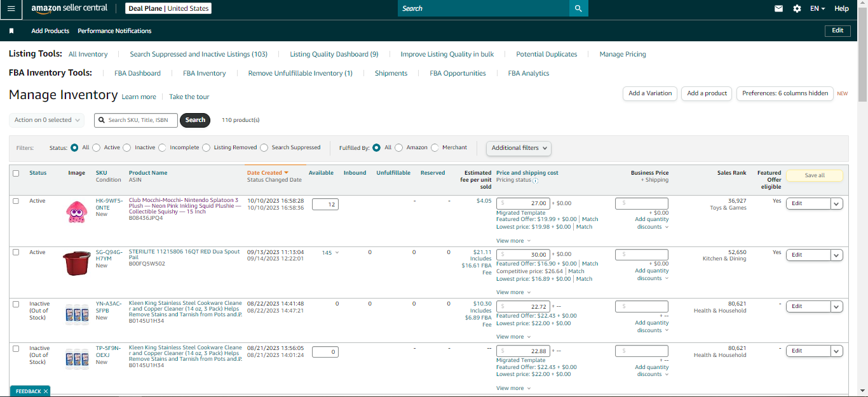868x397 pixels.
Task: Select the Inactive status radio button
Action: click(127, 147)
